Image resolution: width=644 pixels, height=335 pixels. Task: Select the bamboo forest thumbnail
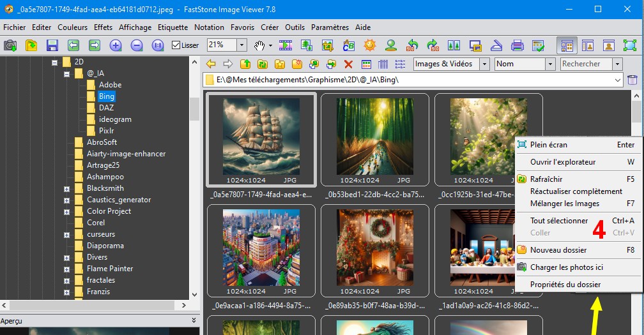coord(375,137)
